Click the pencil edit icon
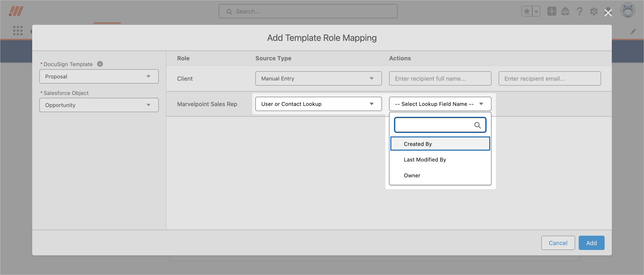This screenshot has height=275, width=644. click(x=633, y=31)
